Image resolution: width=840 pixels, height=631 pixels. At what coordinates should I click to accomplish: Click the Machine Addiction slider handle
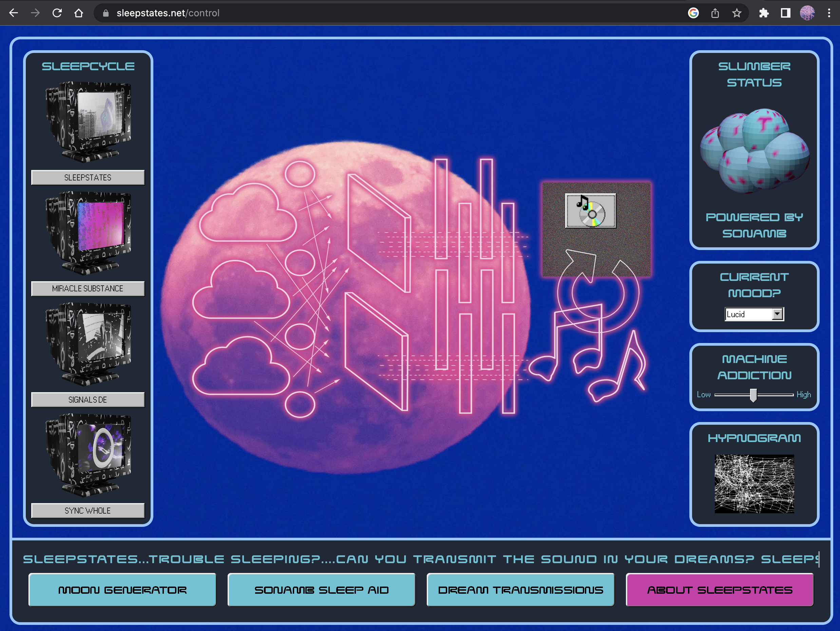753,395
